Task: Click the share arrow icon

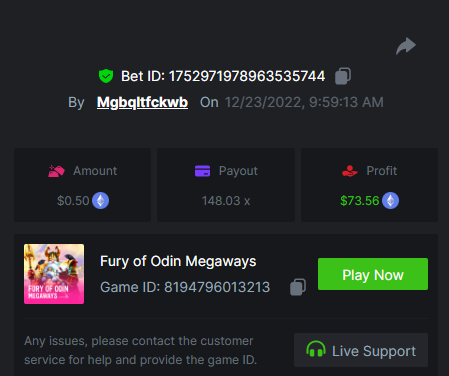Action: click(x=406, y=46)
